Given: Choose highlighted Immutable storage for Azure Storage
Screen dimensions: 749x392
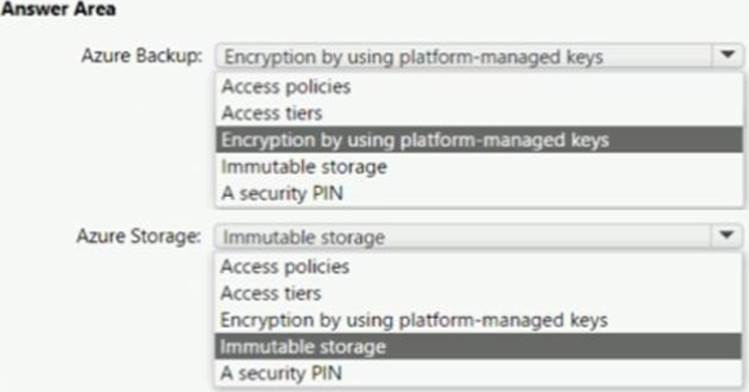Looking at the screenshot, I should pos(478,347).
